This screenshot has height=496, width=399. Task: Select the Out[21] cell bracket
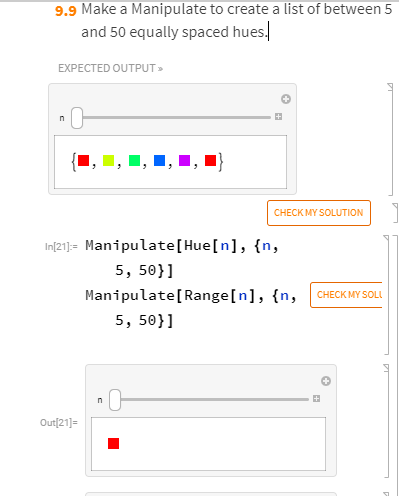point(387,421)
